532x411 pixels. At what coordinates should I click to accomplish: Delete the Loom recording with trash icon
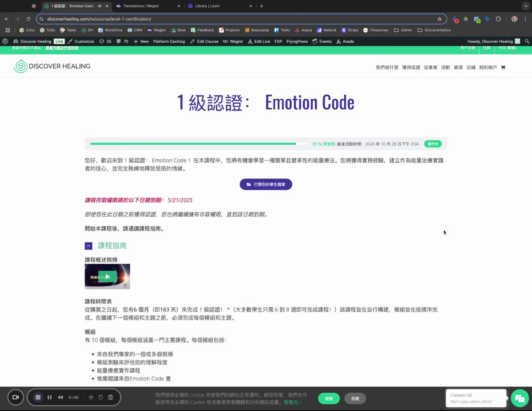click(111, 397)
